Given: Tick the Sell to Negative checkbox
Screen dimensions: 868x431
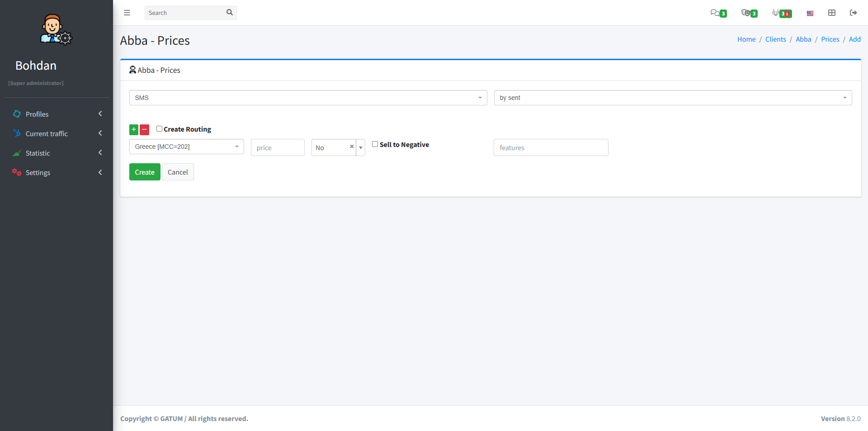Looking at the screenshot, I should (375, 144).
